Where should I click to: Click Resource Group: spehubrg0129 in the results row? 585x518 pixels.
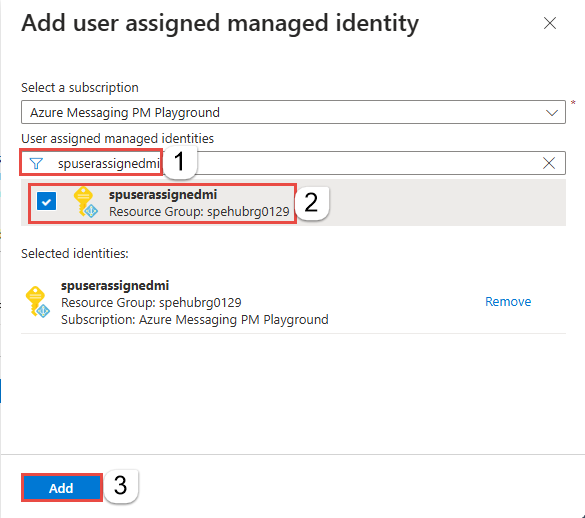199,212
